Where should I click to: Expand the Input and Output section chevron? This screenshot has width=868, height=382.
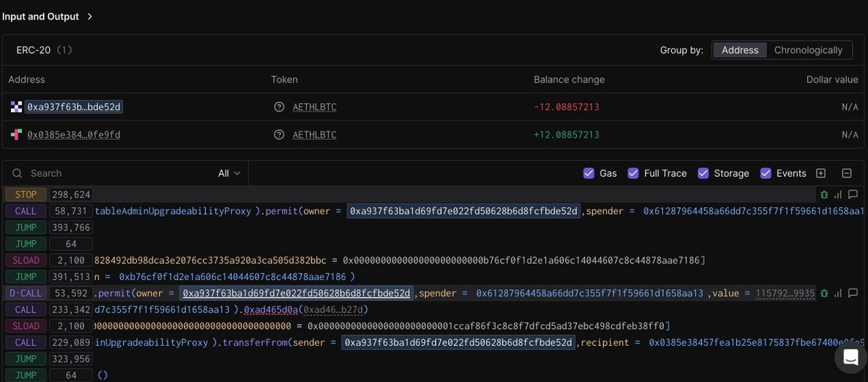click(x=90, y=17)
